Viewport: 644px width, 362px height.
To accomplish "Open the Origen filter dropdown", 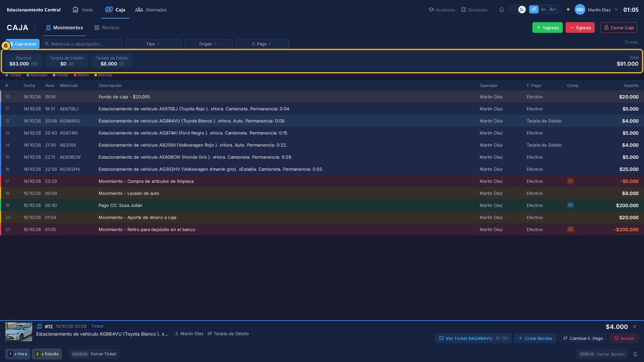I will tap(208, 44).
